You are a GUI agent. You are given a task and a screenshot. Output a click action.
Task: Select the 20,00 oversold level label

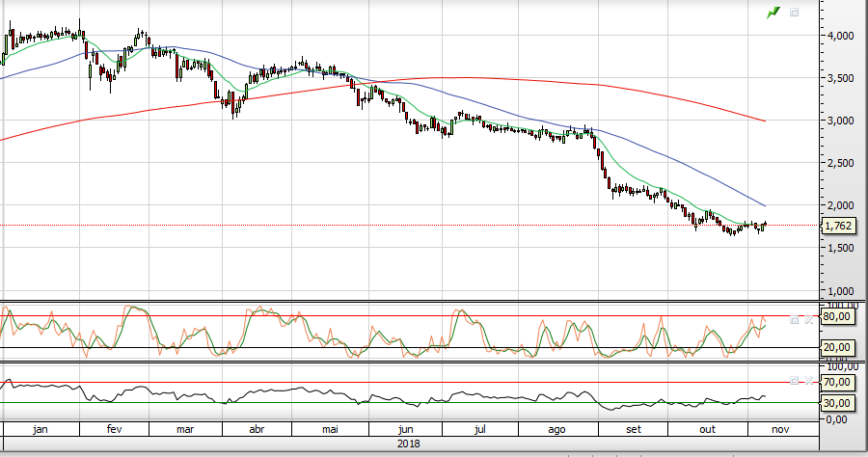point(836,347)
